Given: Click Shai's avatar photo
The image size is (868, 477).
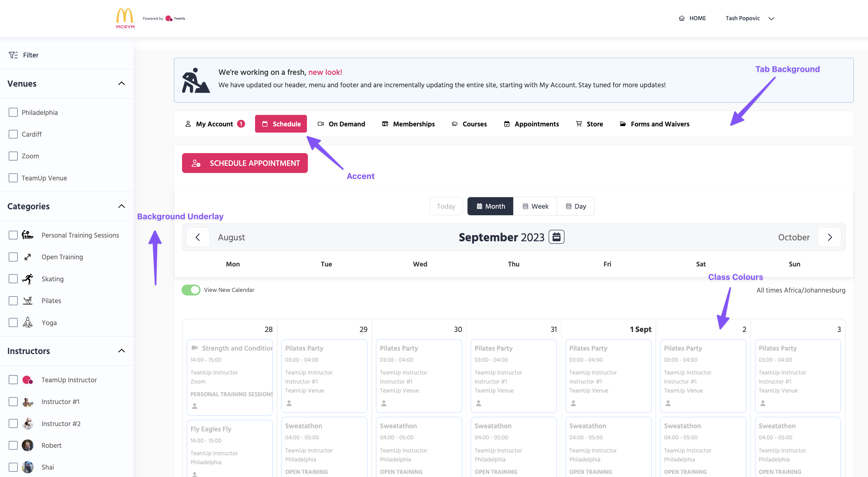Looking at the screenshot, I should [28, 467].
